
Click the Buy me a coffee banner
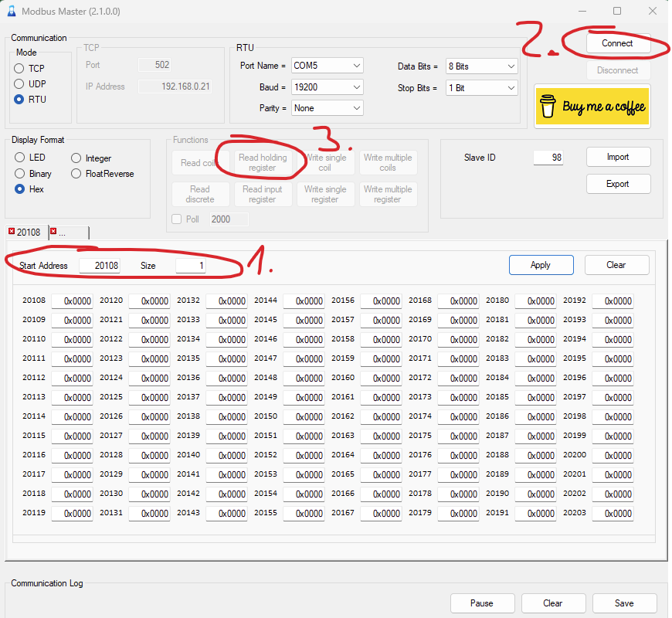coord(592,107)
